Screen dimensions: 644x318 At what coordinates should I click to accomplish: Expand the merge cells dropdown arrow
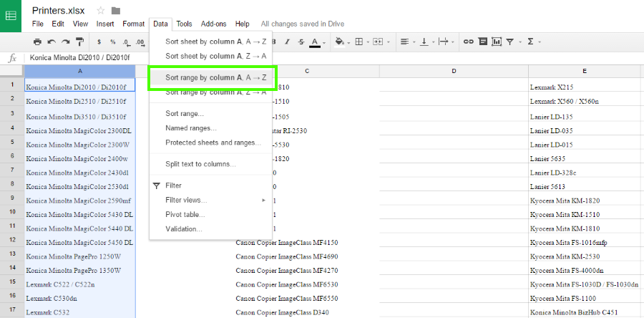387,42
